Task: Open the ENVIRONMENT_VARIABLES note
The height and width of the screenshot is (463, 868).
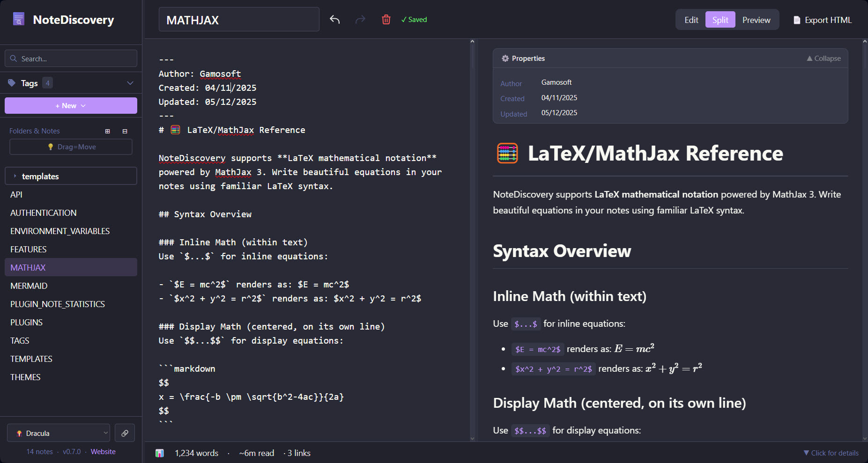Action: [x=71, y=231]
